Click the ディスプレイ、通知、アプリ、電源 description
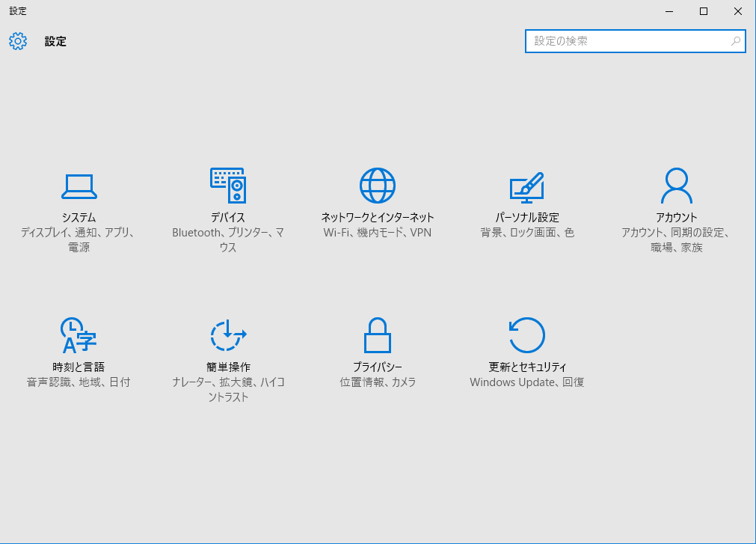 [79, 239]
